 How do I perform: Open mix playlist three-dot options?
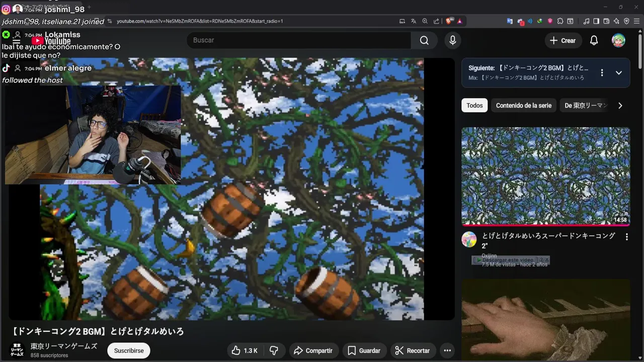click(602, 72)
